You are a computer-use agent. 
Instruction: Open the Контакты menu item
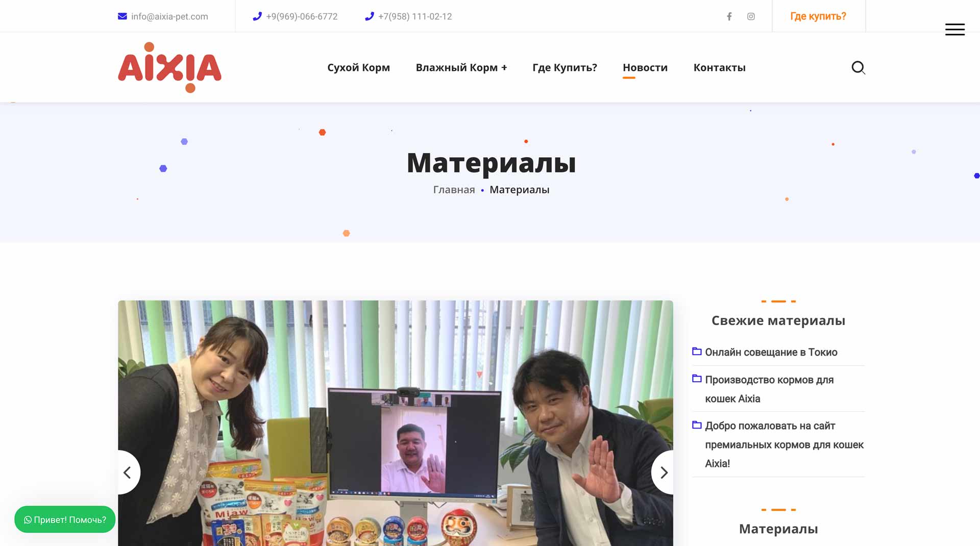click(x=720, y=67)
